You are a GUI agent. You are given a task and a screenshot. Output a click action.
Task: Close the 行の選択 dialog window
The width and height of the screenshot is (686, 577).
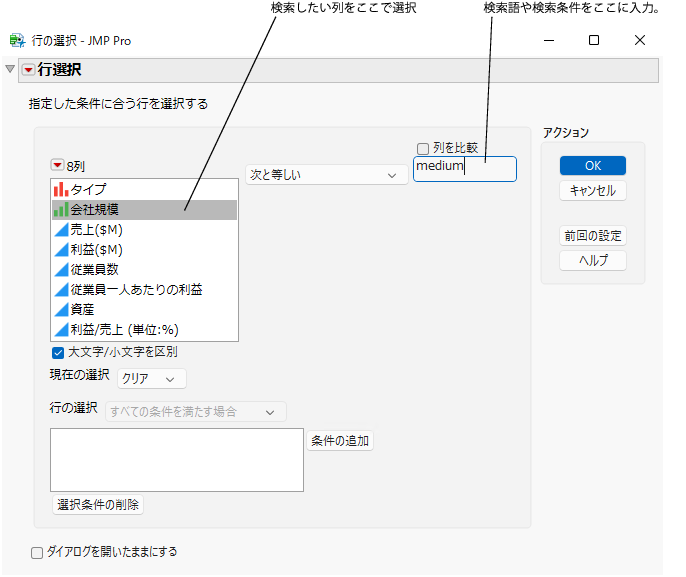point(640,41)
